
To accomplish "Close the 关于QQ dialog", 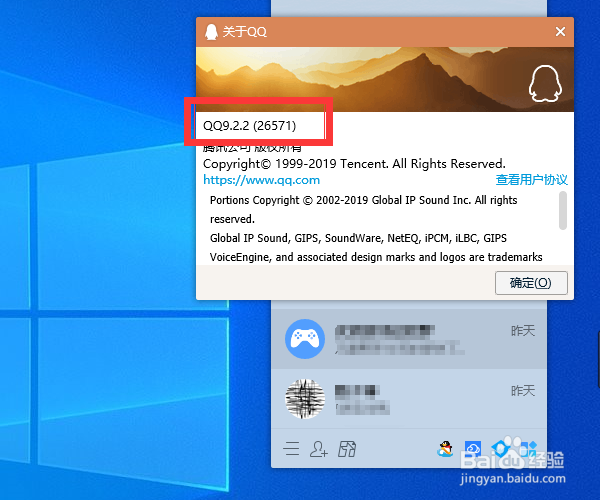I will click(x=560, y=31).
